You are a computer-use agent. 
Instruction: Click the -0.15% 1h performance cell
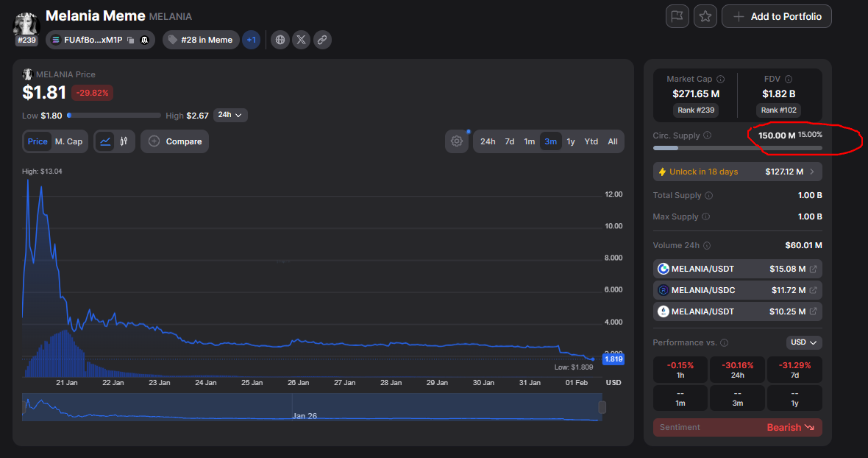tap(680, 370)
